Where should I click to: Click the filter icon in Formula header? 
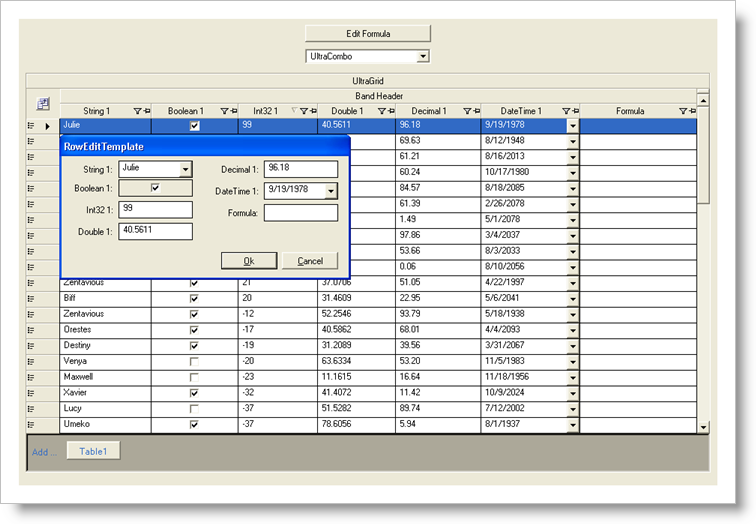(x=683, y=111)
